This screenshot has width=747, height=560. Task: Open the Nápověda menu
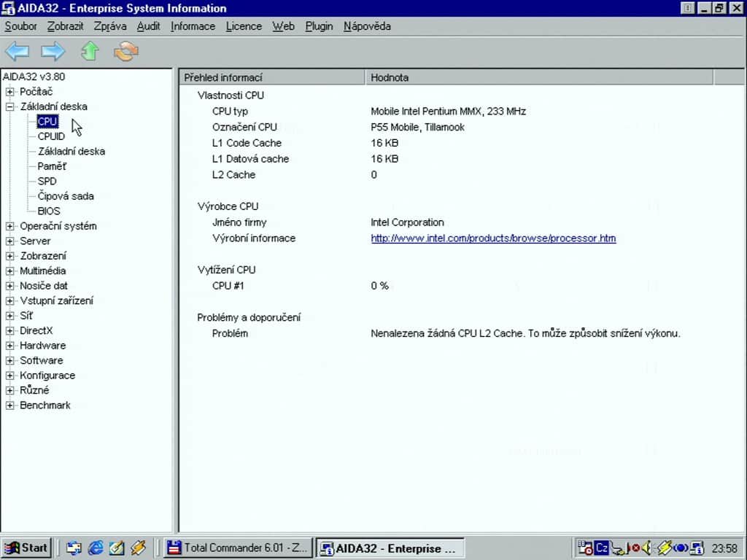pyautogui.click(x=367, y=26)
